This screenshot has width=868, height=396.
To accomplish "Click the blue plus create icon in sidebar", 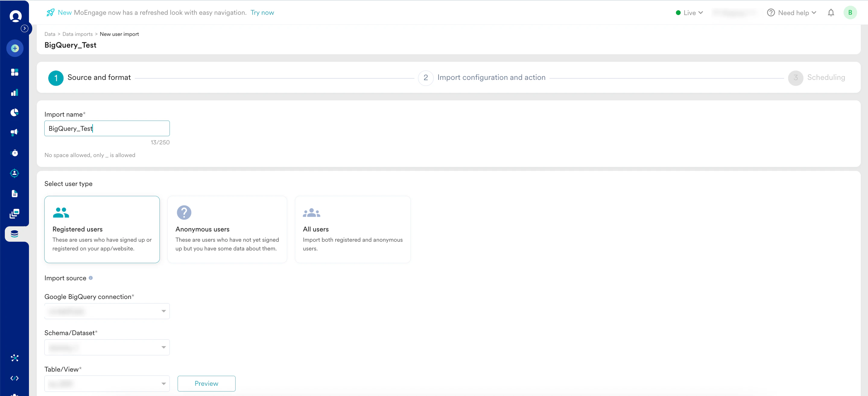I will pyautogui.click(x=15, y=49).
